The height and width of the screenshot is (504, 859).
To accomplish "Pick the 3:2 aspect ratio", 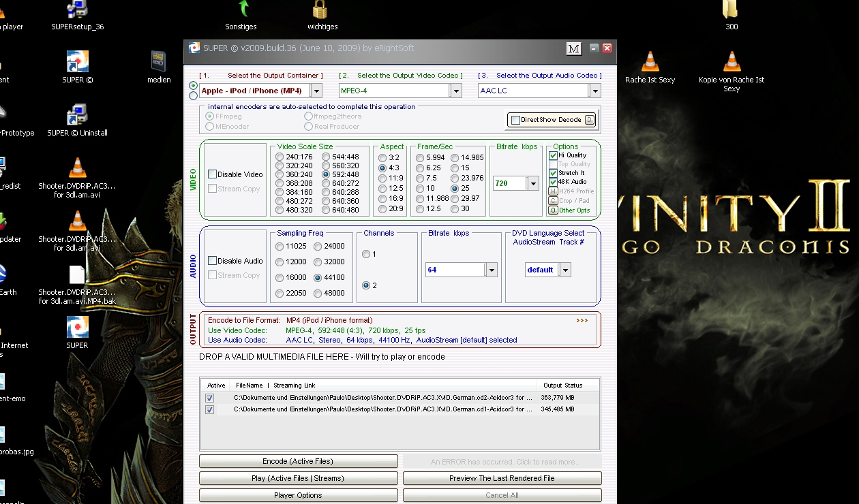I will pos(382,157).
